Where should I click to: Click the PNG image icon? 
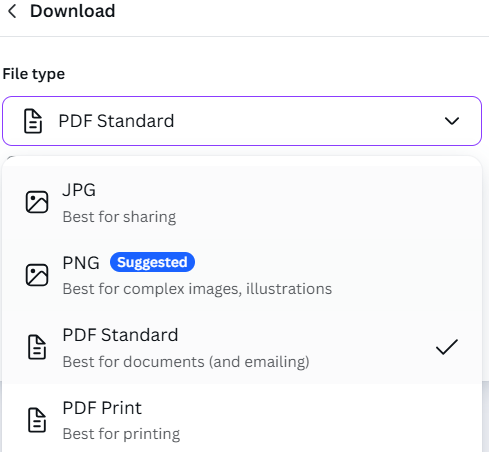pos(37,275)
